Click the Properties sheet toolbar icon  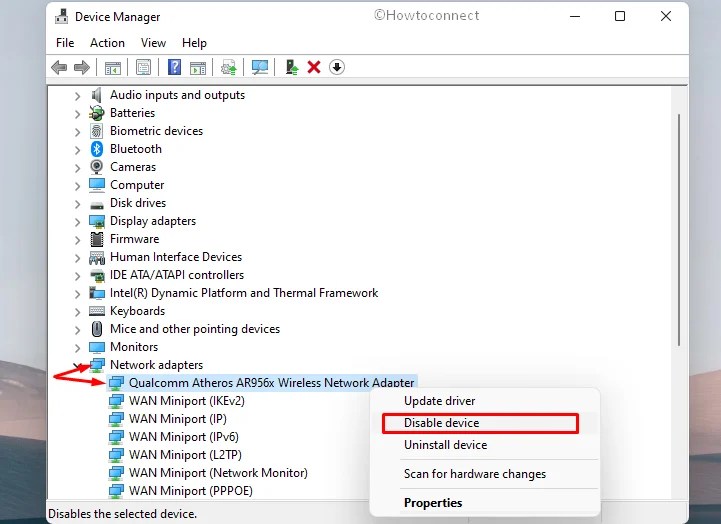pos(143,68)
